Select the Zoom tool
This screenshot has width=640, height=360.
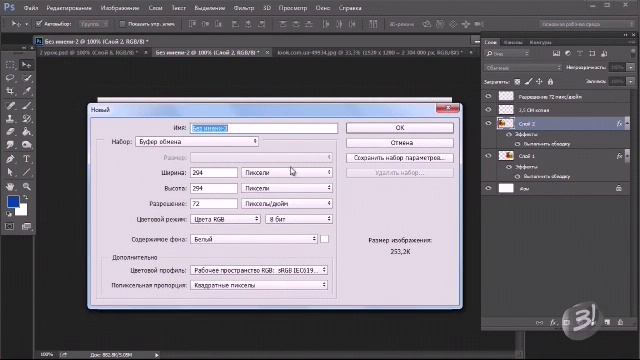(x=27, y=187)
